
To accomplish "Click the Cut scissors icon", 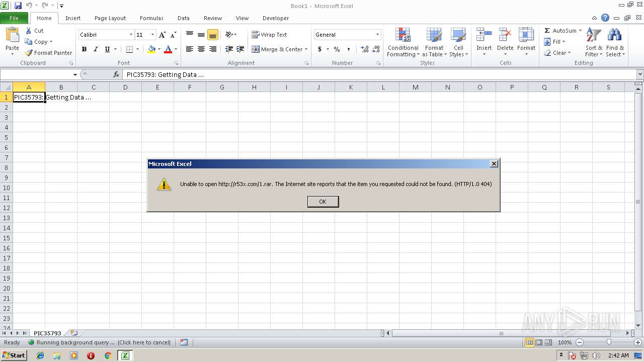I will coord(29,31).
